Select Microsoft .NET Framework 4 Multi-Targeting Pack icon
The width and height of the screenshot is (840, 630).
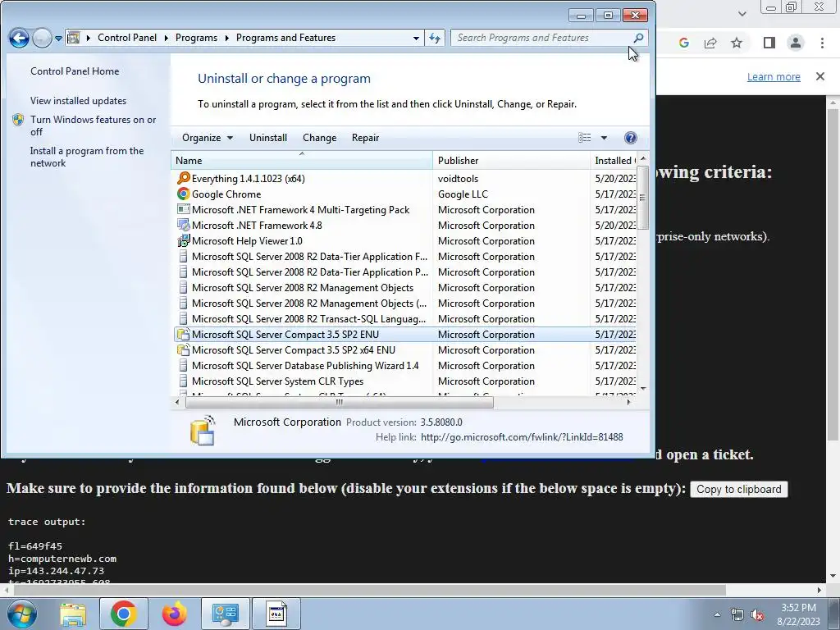(183, 209)
